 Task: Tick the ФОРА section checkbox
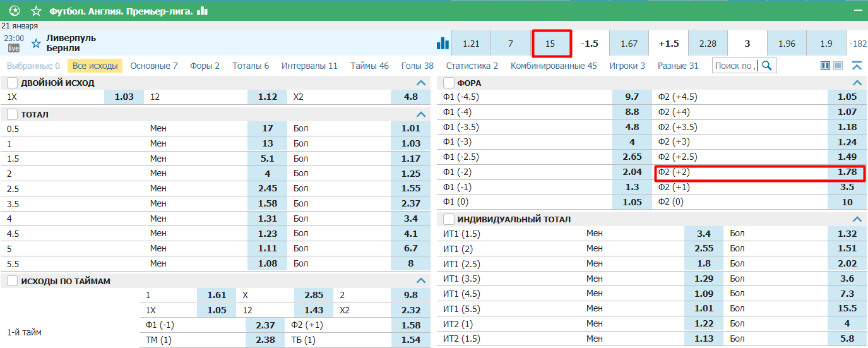point(449,83)
